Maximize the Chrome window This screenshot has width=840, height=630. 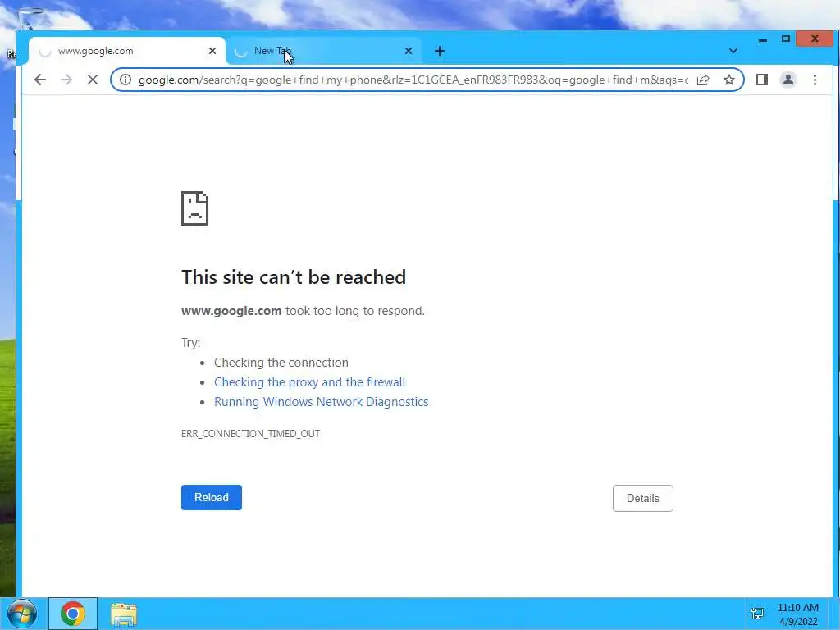[785, 39]
